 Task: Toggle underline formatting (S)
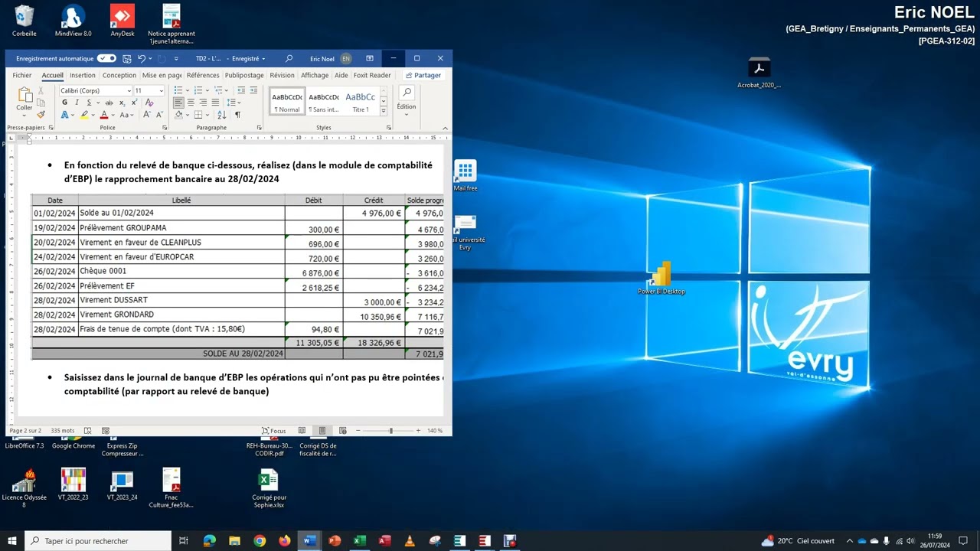point(88,103)
